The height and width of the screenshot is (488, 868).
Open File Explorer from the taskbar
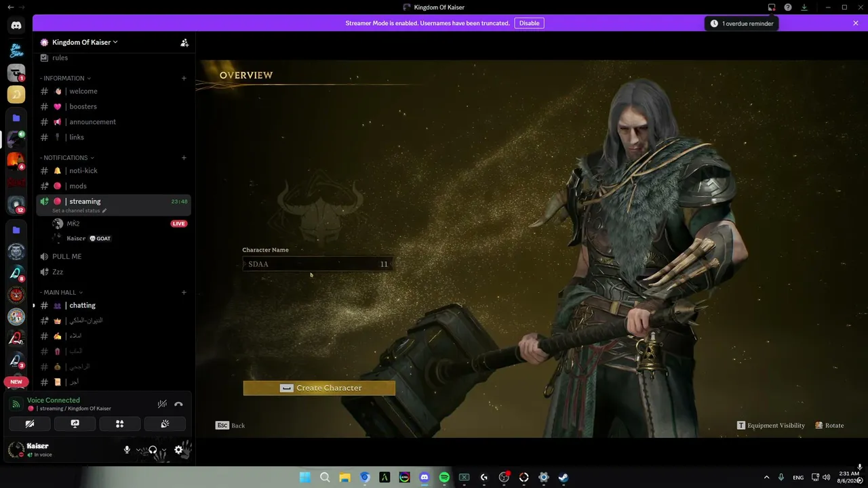coord(344,477)
